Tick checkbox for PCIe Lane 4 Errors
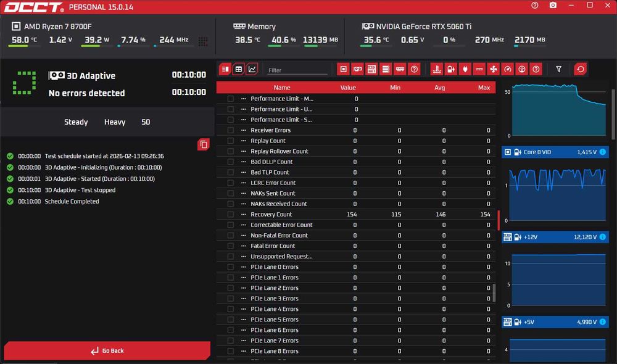Screen dimensions: 617x364 (231, 309)
